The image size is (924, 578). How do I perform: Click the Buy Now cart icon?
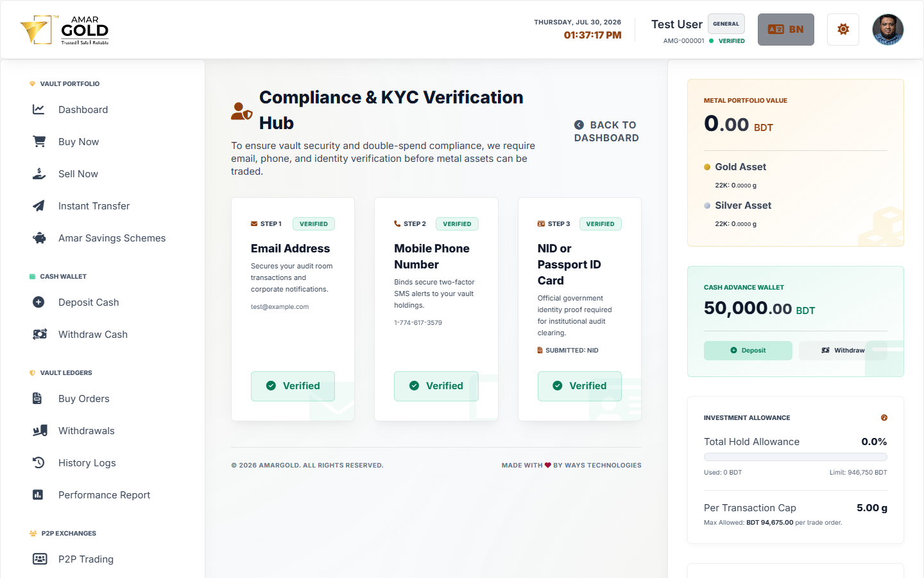coord(39,142)
